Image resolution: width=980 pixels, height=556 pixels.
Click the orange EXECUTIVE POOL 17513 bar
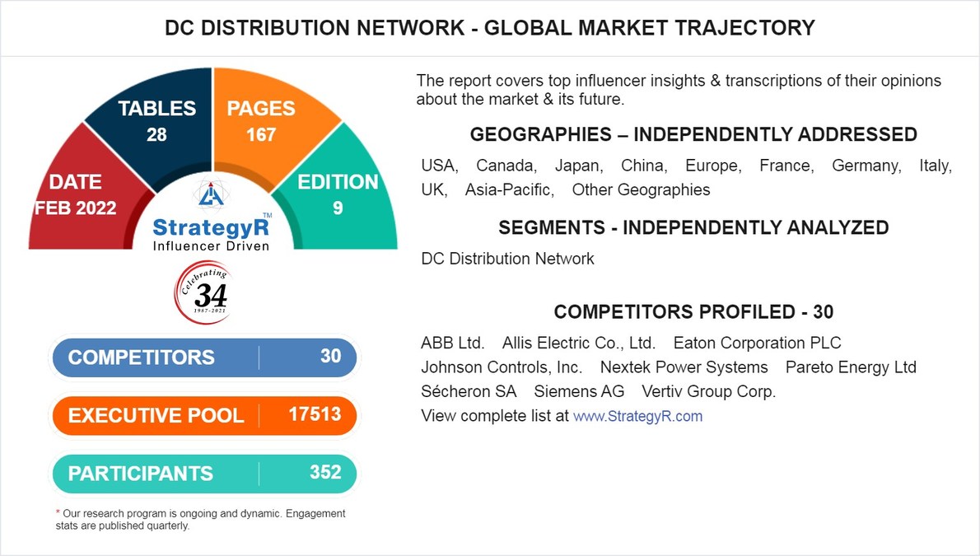click(204, 414)
